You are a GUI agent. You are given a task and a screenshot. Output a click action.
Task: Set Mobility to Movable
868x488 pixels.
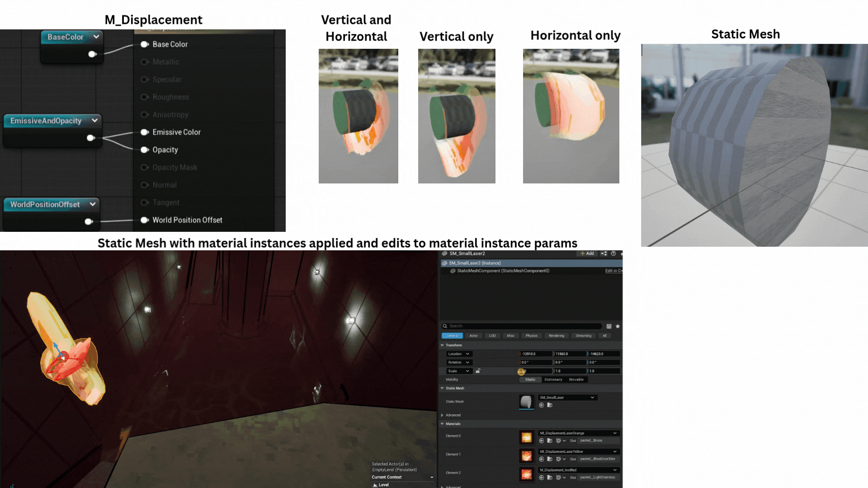(x=576, y=380)
